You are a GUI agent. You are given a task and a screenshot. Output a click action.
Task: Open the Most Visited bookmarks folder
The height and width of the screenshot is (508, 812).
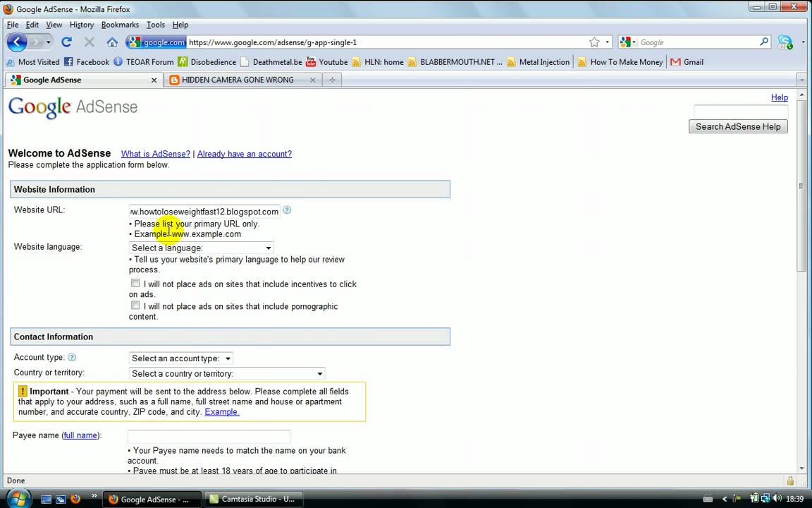32,61
